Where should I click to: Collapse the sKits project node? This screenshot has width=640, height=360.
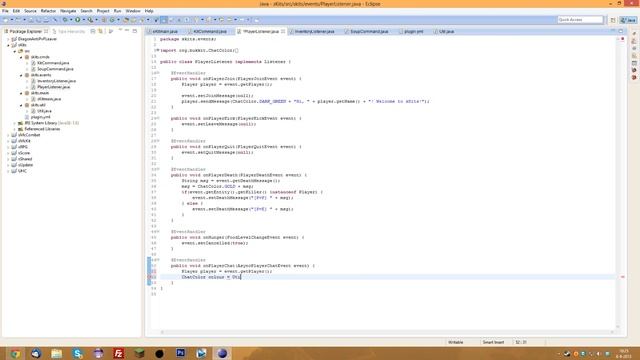pyautogui.click(x=8, y=45)
